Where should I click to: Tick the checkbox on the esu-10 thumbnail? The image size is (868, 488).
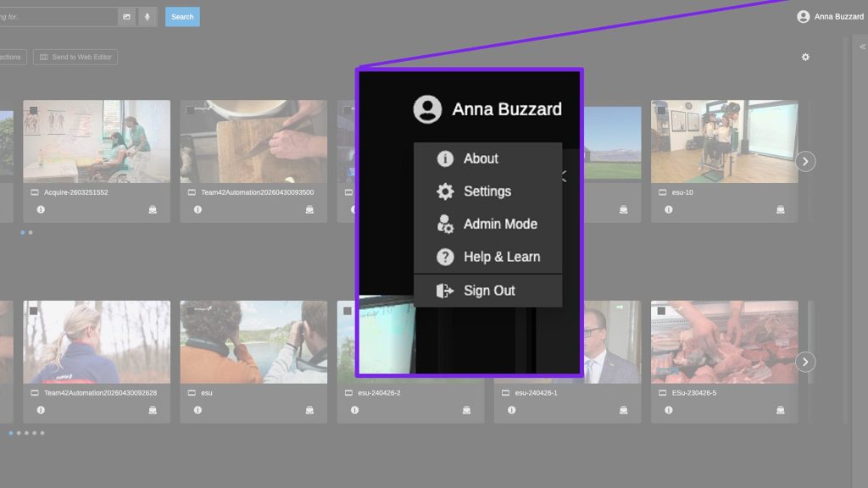tap(661, 111)
